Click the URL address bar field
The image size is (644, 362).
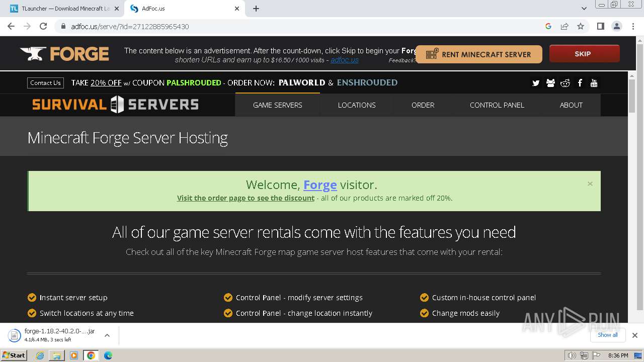[302, 26]
